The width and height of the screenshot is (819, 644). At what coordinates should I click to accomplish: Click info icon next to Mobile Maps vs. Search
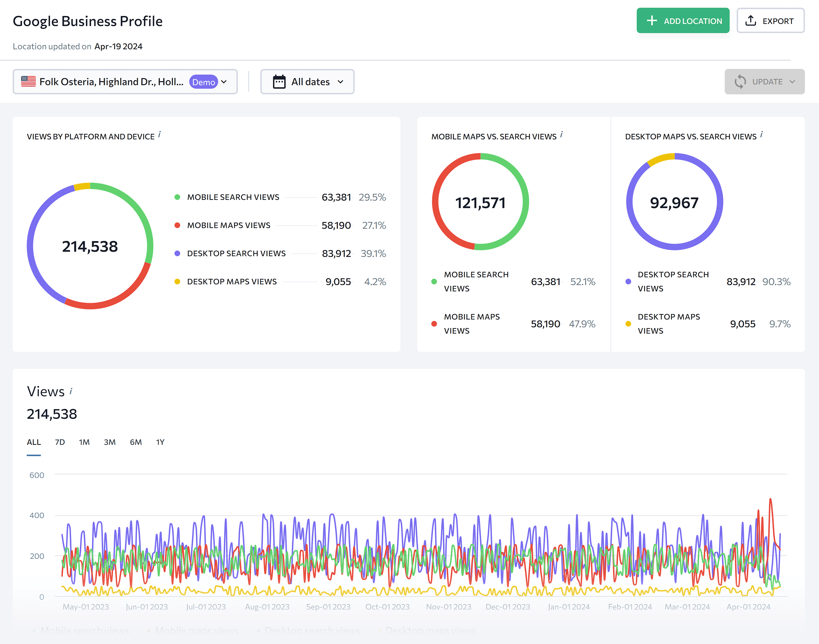[x=561, y=135]
